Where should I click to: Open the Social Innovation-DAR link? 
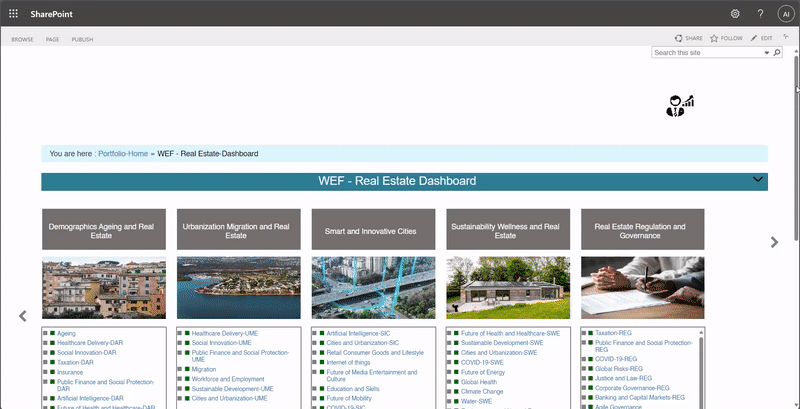click(87, 353)
